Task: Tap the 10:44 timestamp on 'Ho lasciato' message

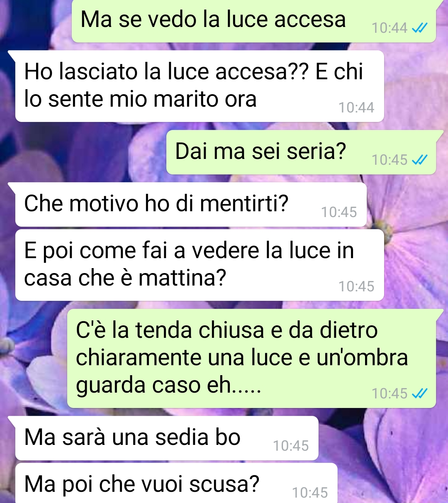Action: click(356, 108)
